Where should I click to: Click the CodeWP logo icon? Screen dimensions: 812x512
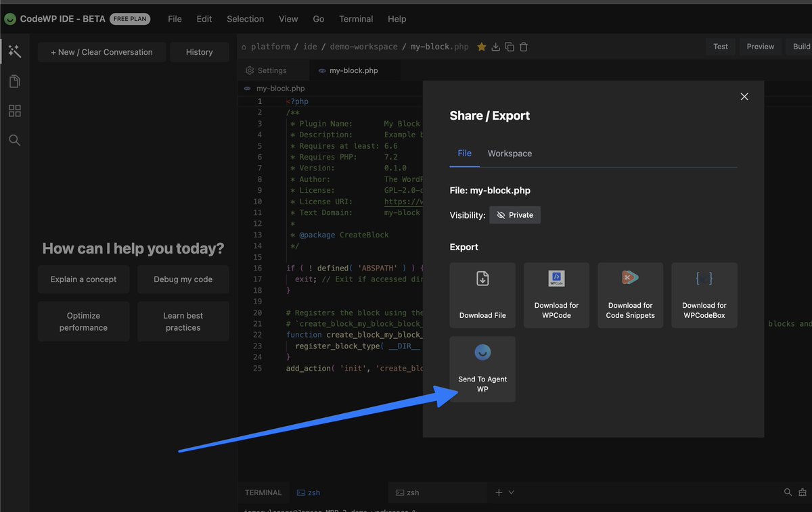point(10,19)
